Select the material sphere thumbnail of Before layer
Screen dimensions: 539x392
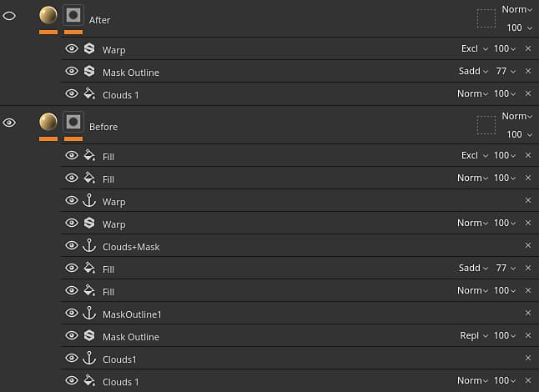48,122
